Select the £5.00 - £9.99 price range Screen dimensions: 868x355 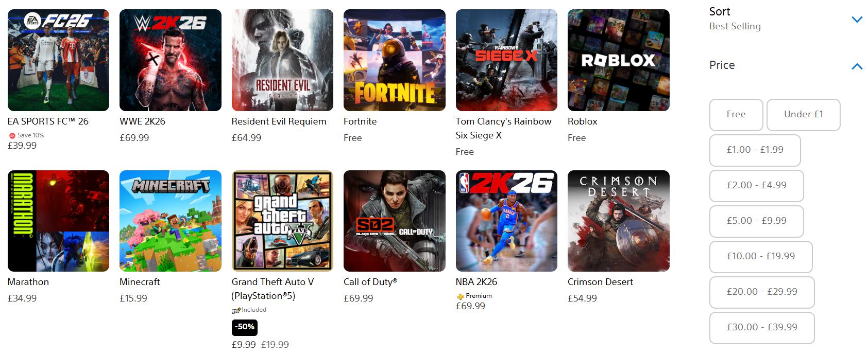point(756,221)
